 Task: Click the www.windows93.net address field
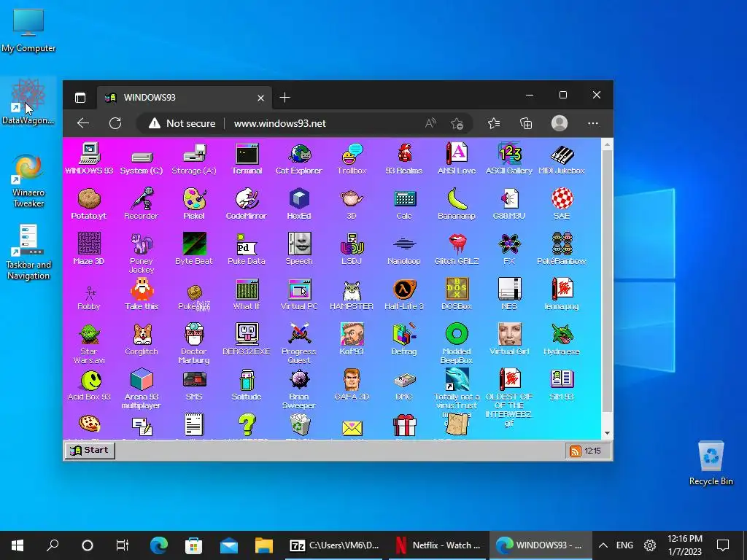[279, 123]
